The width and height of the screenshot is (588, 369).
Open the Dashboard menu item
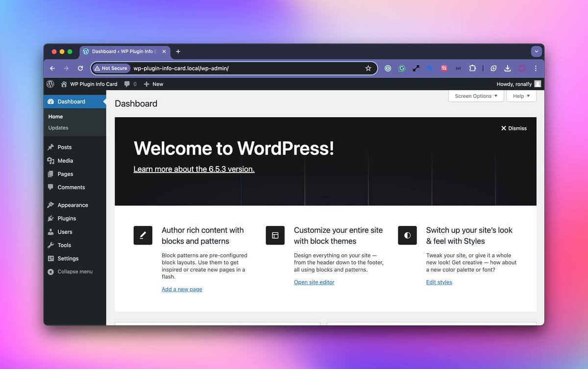click(75, 101)
